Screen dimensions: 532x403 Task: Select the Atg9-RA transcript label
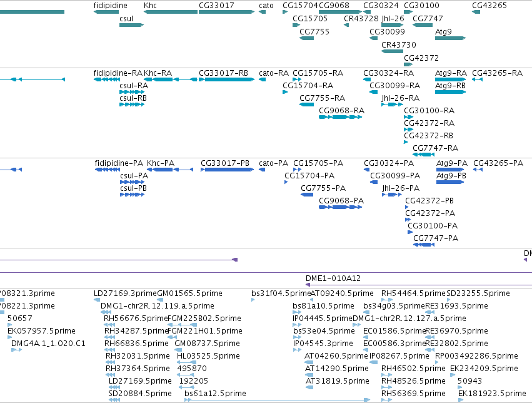[451, 73]
